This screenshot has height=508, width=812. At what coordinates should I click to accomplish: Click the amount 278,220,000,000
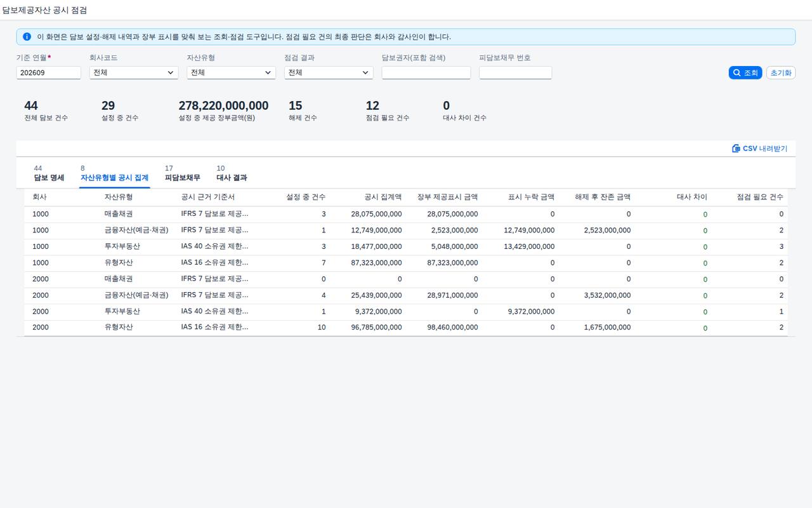[x=223, y=105]
